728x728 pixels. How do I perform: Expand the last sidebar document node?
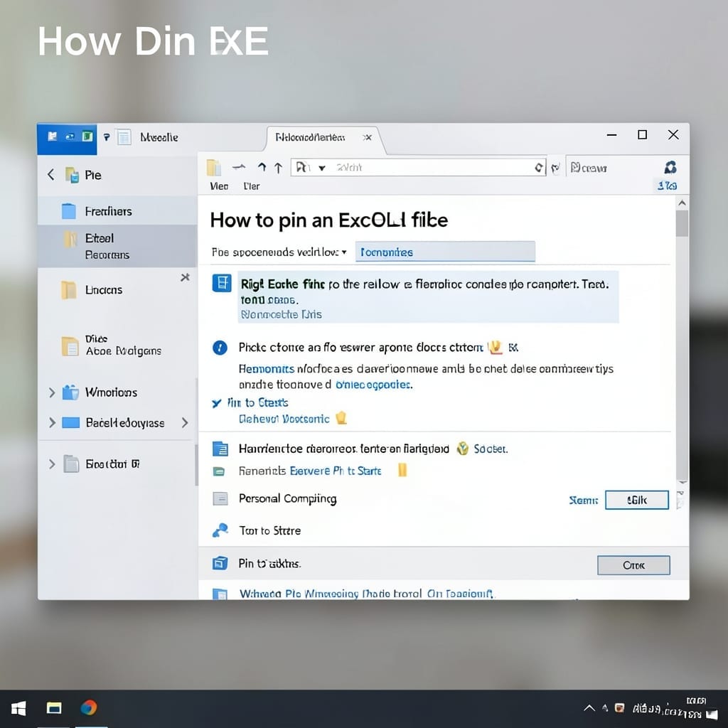(51, 464)
